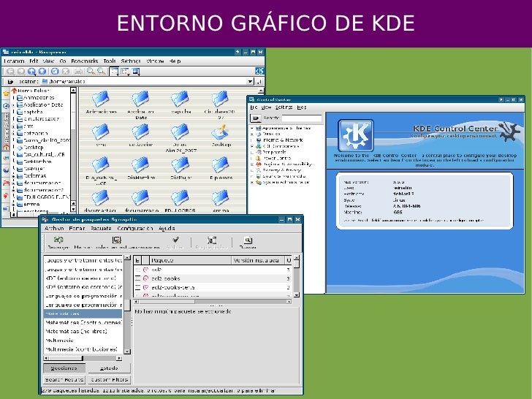
Task: Click the Print icon in Konqueror's toolbar
Action: pyautogui.click(x=79, y=72)
